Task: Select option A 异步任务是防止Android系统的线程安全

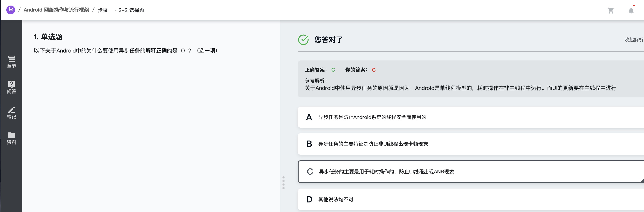Action: (471, 117)
